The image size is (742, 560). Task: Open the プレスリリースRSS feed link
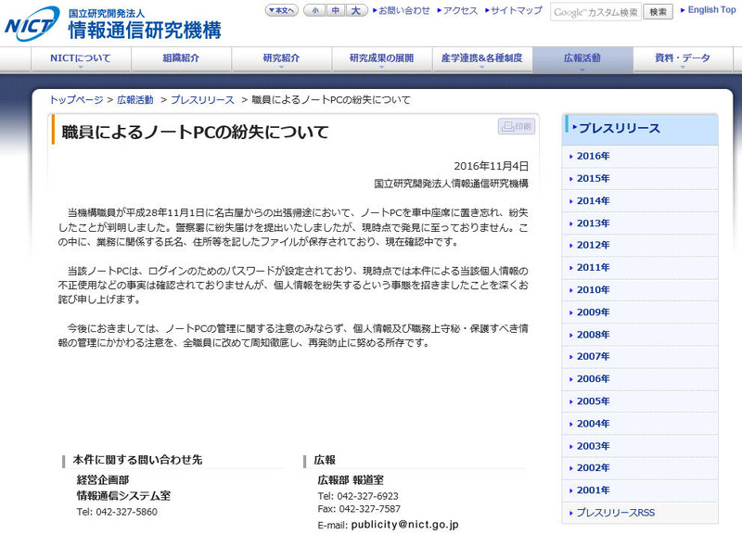pos(615,513)
